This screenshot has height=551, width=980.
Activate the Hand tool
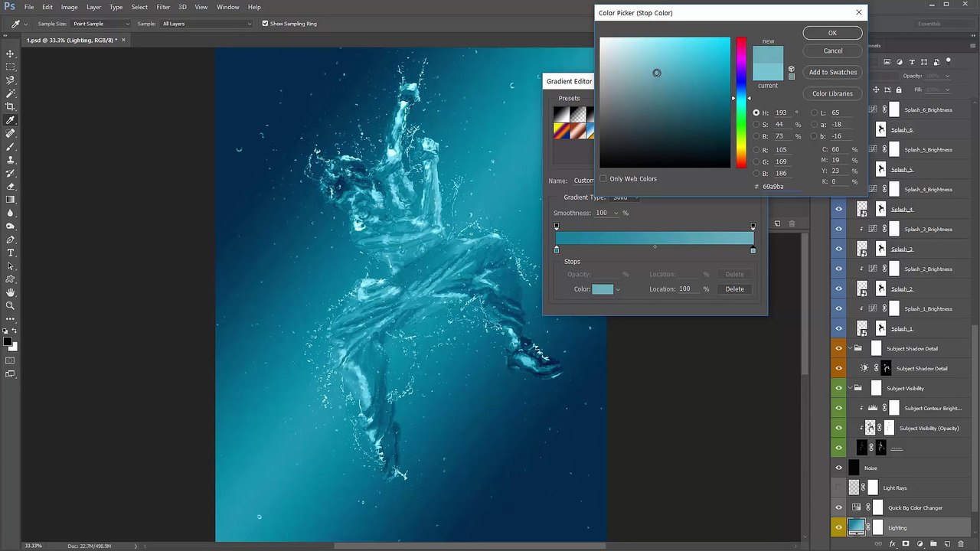point(11,292)
